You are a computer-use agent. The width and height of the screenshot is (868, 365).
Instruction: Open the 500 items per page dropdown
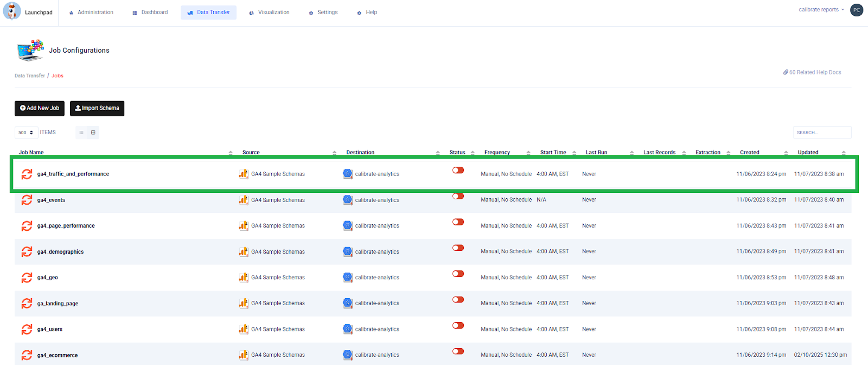click(26, 133)
